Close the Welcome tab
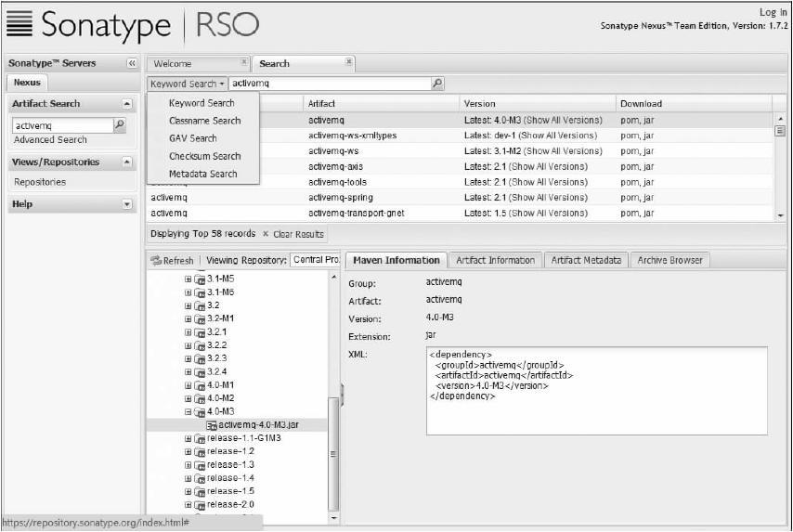The width and height of the screenshot is (793, 532). (244, 62)
